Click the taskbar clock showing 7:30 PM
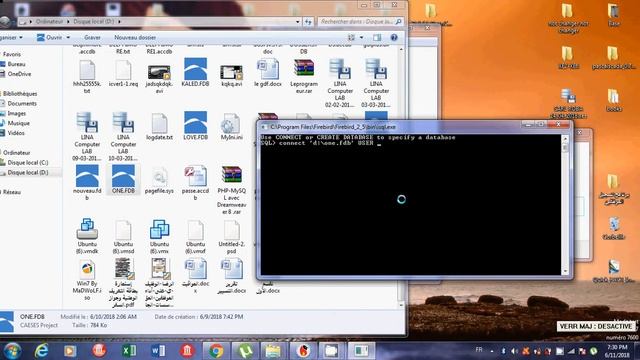Image resolution: width=640 pixels, height=360 pixels. [618, 351]
